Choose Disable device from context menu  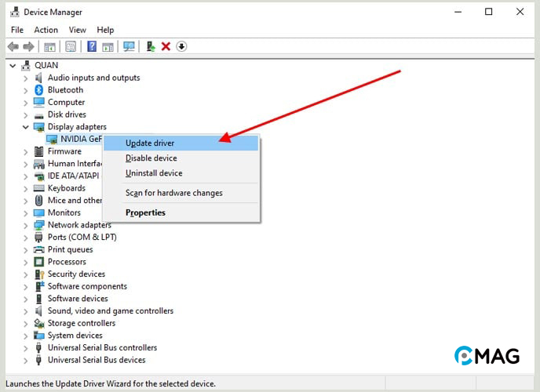coord(181,158)
